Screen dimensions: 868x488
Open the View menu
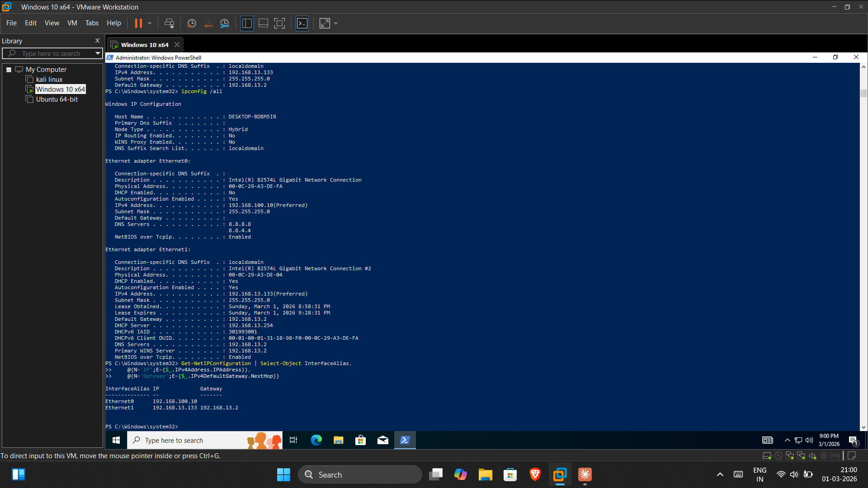tap(52, 23)
